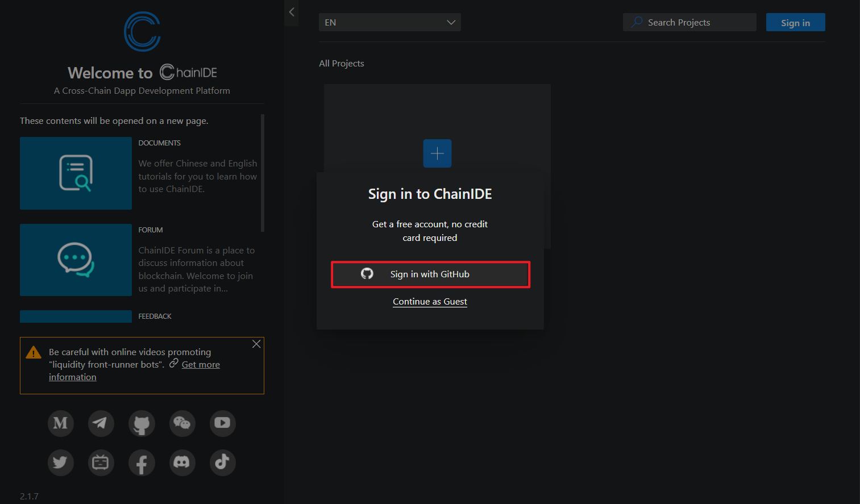Image resolution: width=860 pixels, height=504 pixels.
Task: Choose Continue as Guest link
Action: click(x=430, y=302)
